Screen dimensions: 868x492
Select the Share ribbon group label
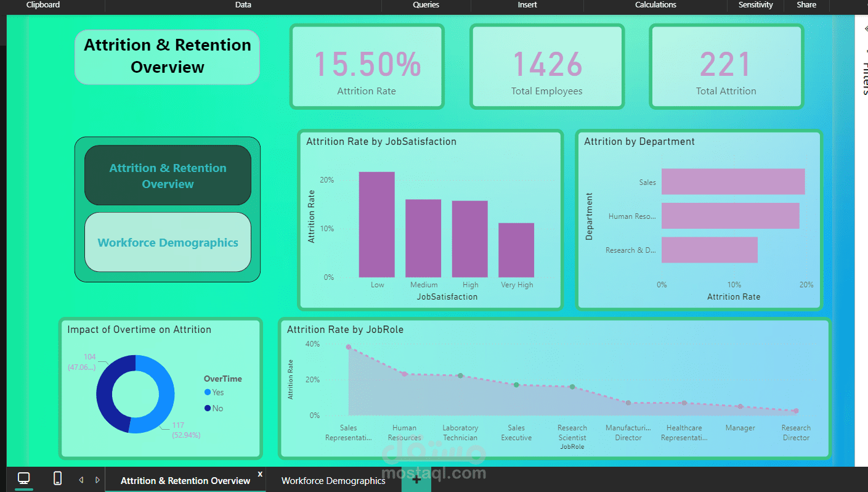tap(806, 5)
